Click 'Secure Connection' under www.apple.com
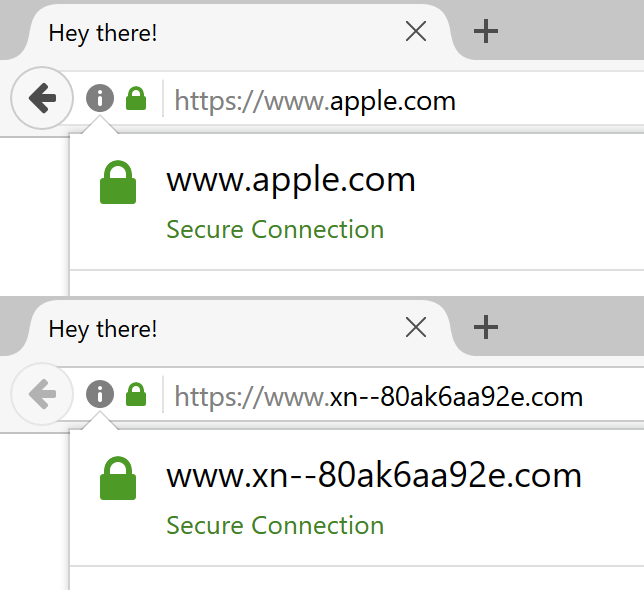Viewport: 644px width, 590px height. tap(275, 229)
